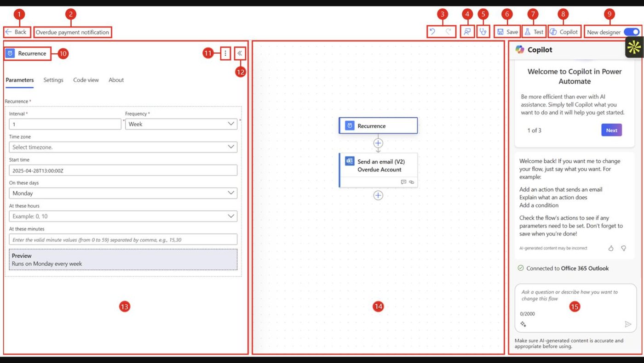The width and height of the screenshot is (644, 363).
Task: Select the Send an email (V2) card
Action: pos(378,170)
